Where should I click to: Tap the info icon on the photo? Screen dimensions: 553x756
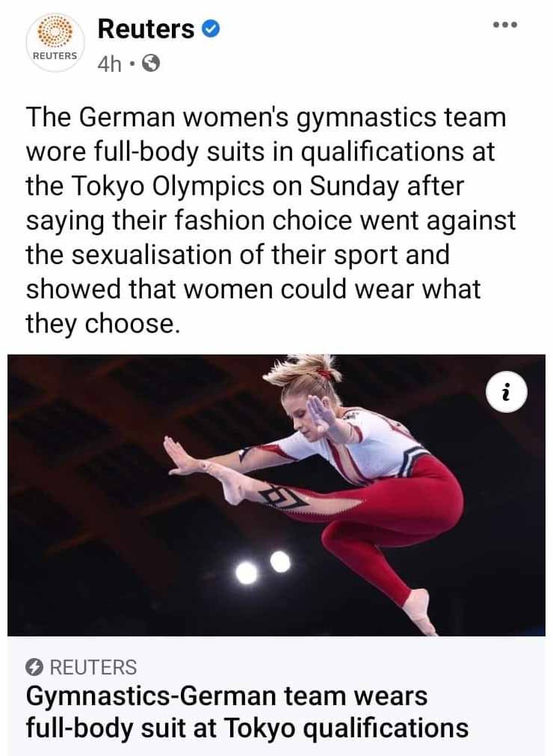(506, 392)
